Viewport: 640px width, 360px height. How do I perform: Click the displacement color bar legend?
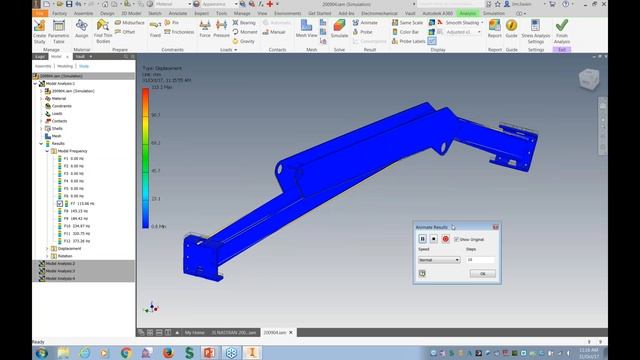click(145, 158)
